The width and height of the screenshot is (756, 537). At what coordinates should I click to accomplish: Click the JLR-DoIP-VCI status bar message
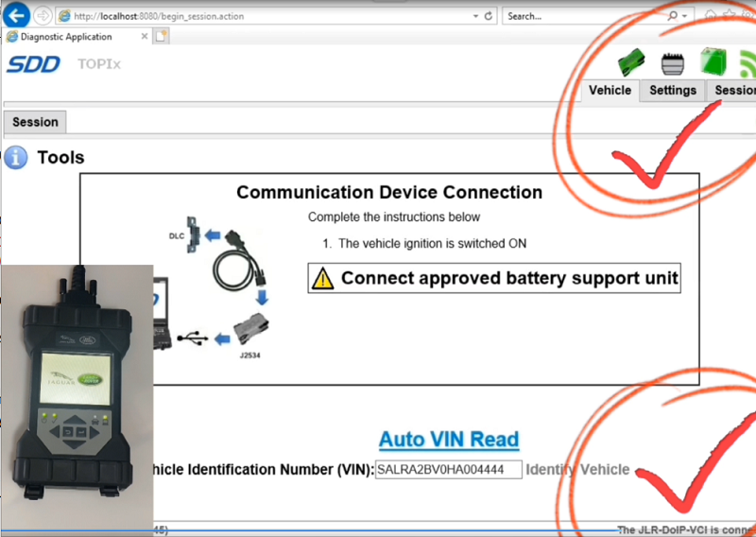(687, 529)
